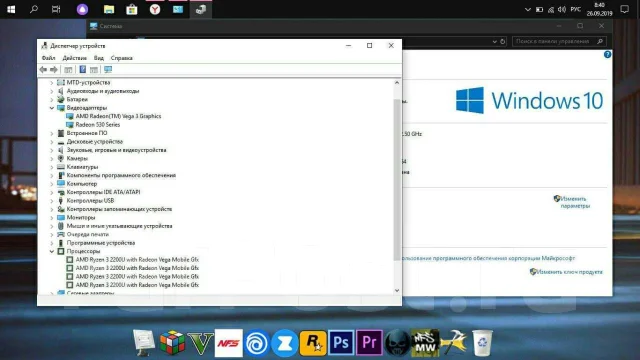Launch the red NFS game dock icon
This screenshot has height=360, width=640.
(x=229, y=343)
